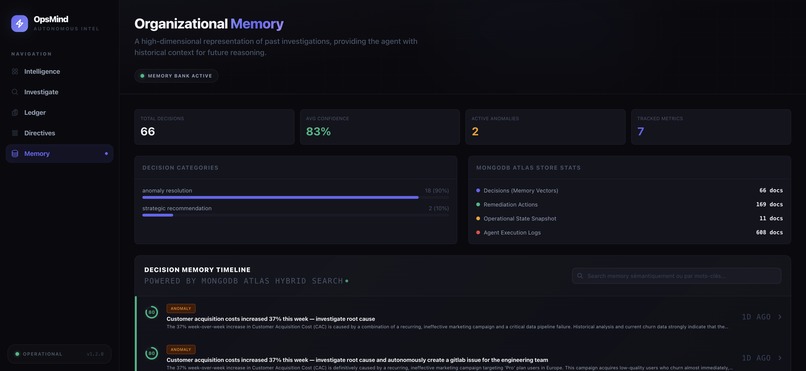806x371 pixels.
Task: Open the Intelligence navigation page
Action: tap(60, 71)
